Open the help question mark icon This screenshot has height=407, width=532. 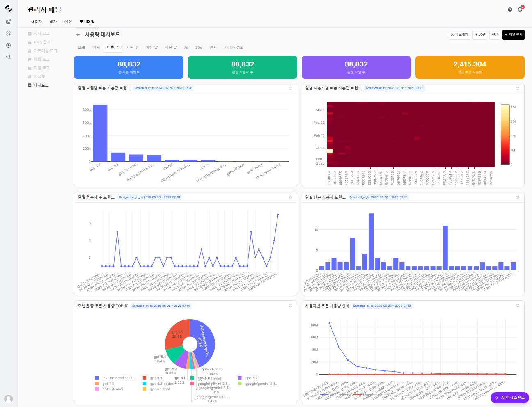[510, 9]
